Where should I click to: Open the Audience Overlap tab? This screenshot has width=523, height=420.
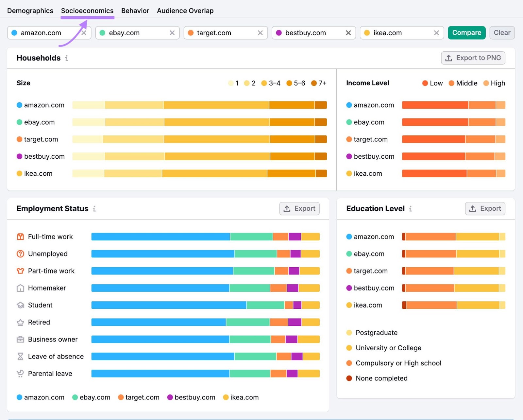tap(185, 10)
